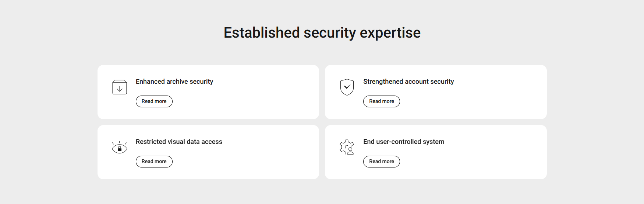The width and height of the screenshot is (644, 204).
Task: Click the gear with user icon
Action: (346, 146)
